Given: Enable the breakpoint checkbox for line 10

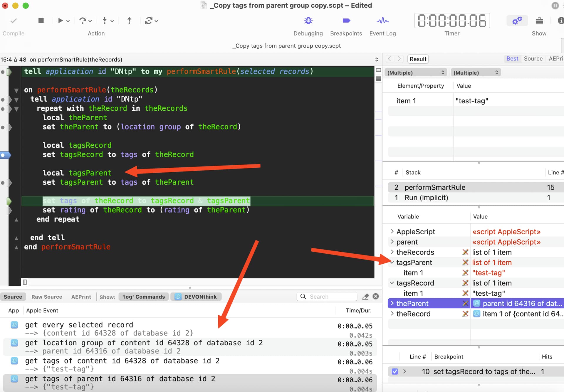Looking at the screenshot, I should 395,371.
